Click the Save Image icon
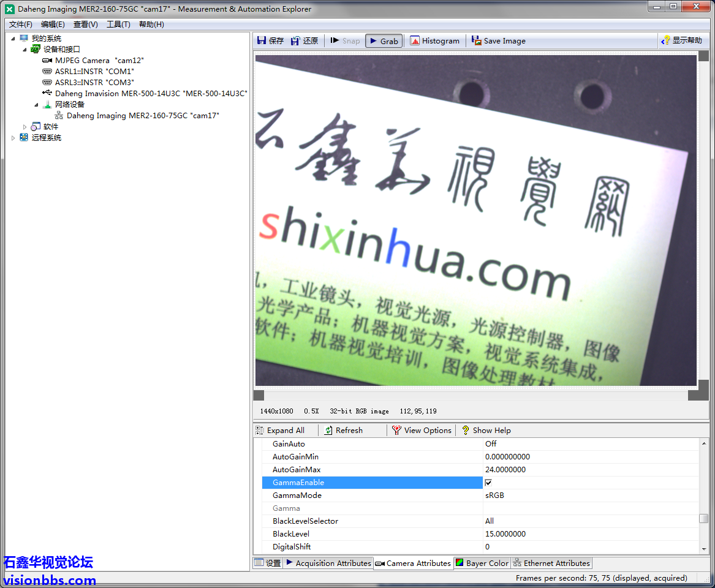This screenshot has height=588, width=715. point(477,40)
